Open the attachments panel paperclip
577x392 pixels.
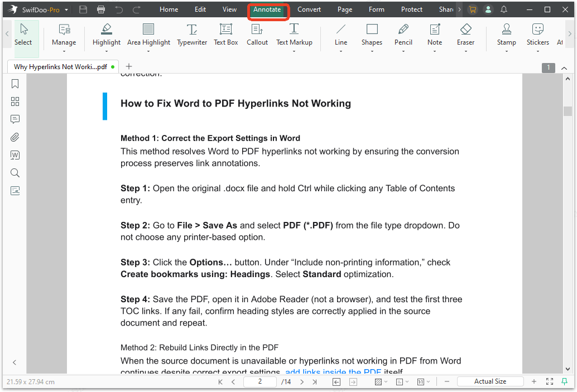[15, 137]
